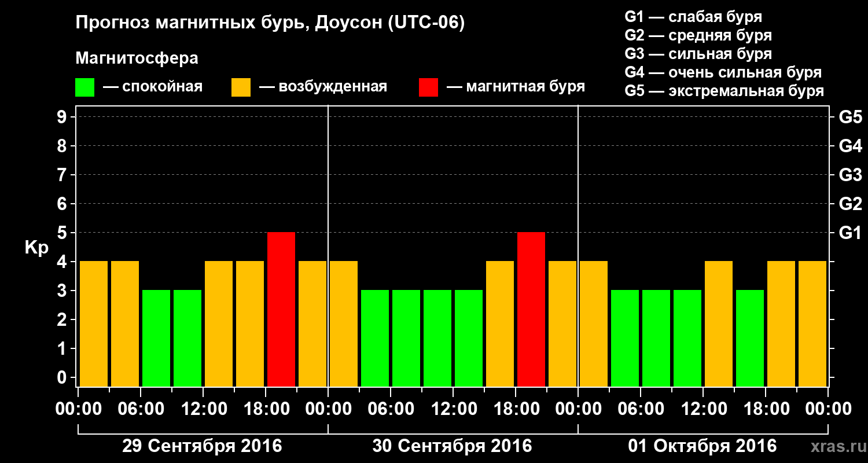Click the red 'магнитная буря' legend swatch
The height and width of the screenshot is (463, 868).
[x=428, y=87]
